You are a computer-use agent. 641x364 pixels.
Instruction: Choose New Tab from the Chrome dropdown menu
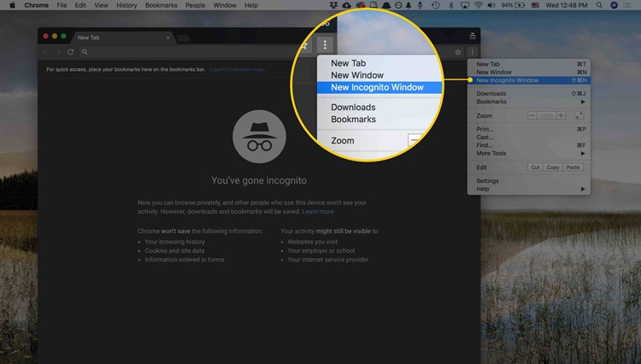[528, 64]
